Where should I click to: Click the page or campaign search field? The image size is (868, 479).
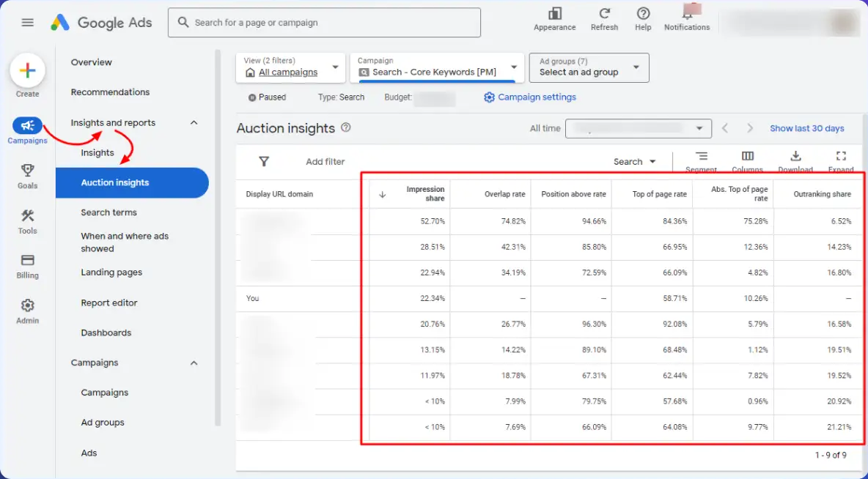324,23
